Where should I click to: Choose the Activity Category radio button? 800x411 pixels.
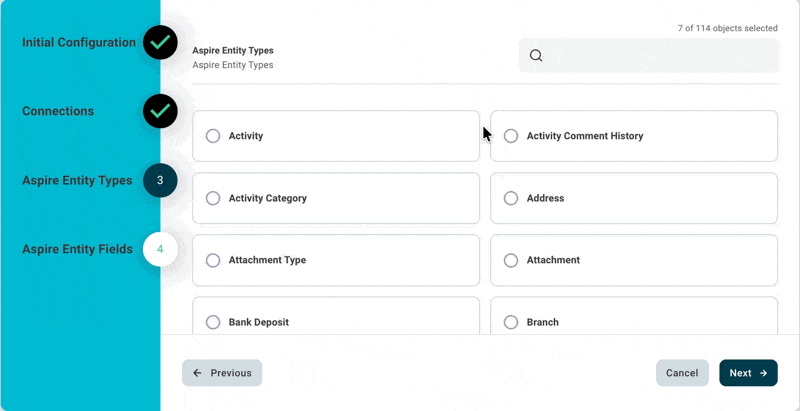click(x=213, y=198)
